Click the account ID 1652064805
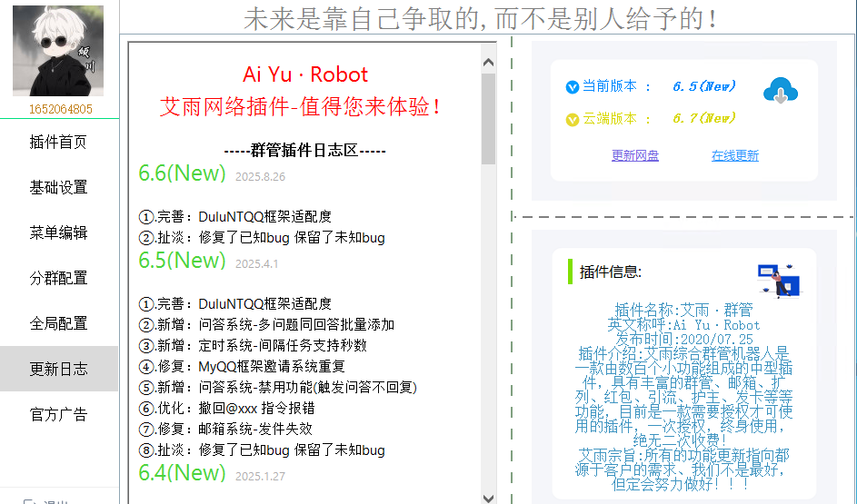This screenshot has width=857, height=504. coord(60,109)
